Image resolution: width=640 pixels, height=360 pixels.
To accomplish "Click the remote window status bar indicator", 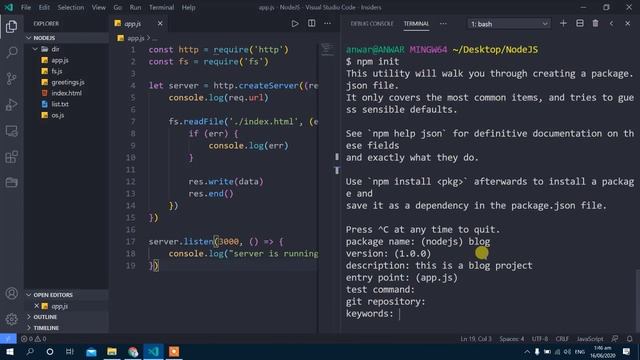I will [x=8, y=339].
